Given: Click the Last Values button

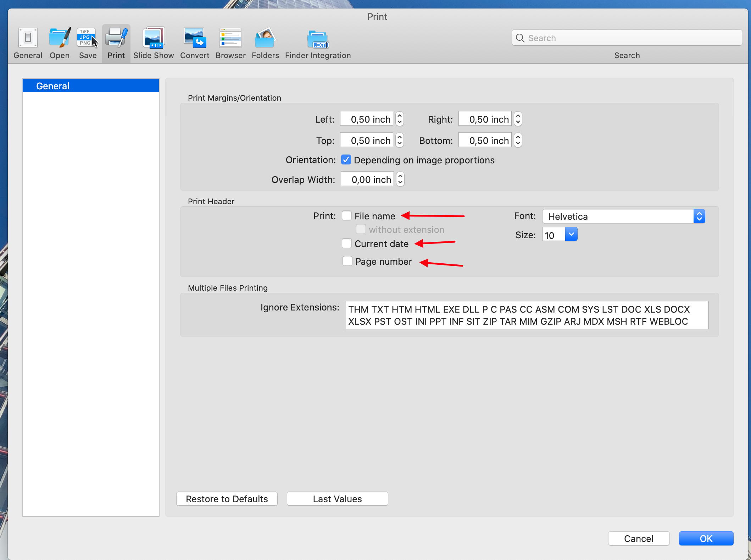Looking at the screenshot, I should pyautogui.click(x=336, y=498).
